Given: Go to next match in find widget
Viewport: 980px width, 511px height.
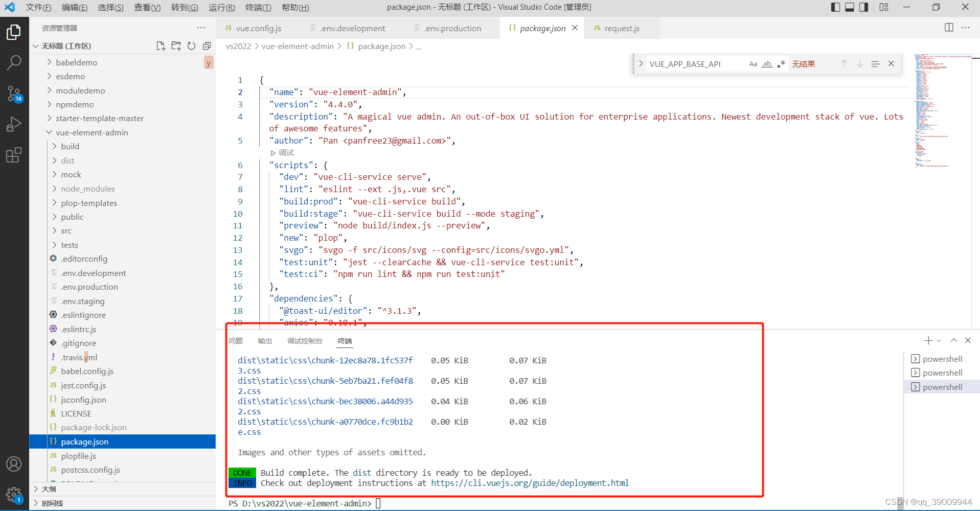Looking at the screenshot, I should click(x=860, y=64).
